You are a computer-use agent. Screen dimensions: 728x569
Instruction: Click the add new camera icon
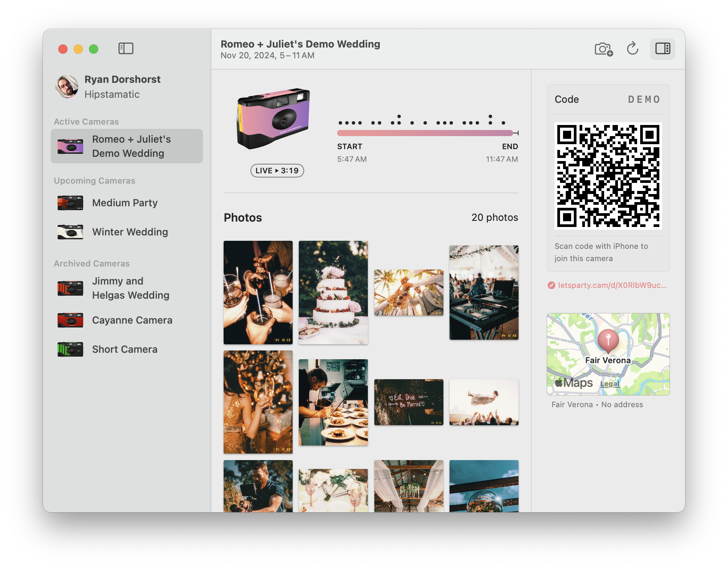pos(603,49)
